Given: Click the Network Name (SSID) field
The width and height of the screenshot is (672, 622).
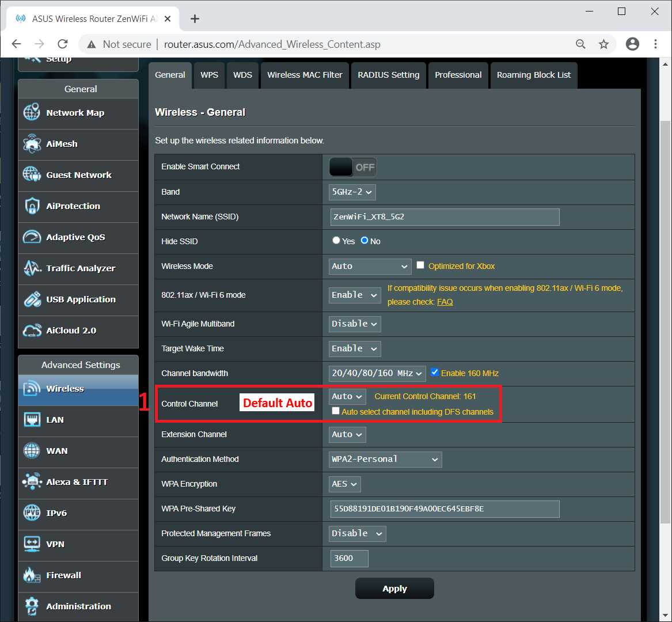Looking at the screenshot, I should tap(445, 217).
